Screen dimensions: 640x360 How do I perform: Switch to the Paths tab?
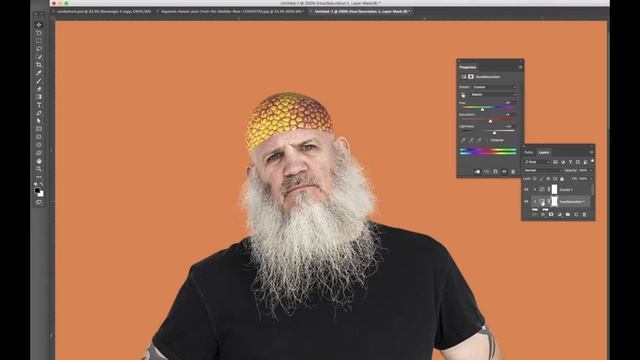(529, 152)
